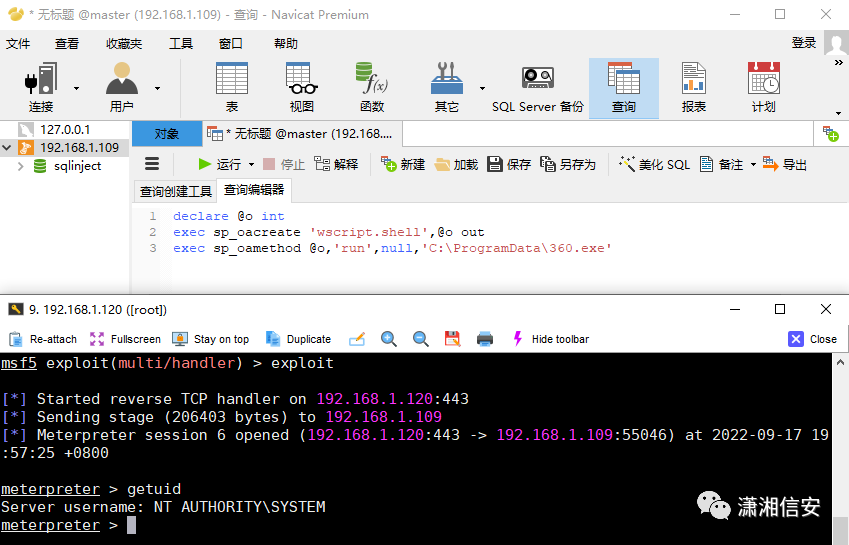Image resolution: width=849 pixels, height=545 pixels.
Task: Open the Comment dropdown arrow
Action: 753,165
